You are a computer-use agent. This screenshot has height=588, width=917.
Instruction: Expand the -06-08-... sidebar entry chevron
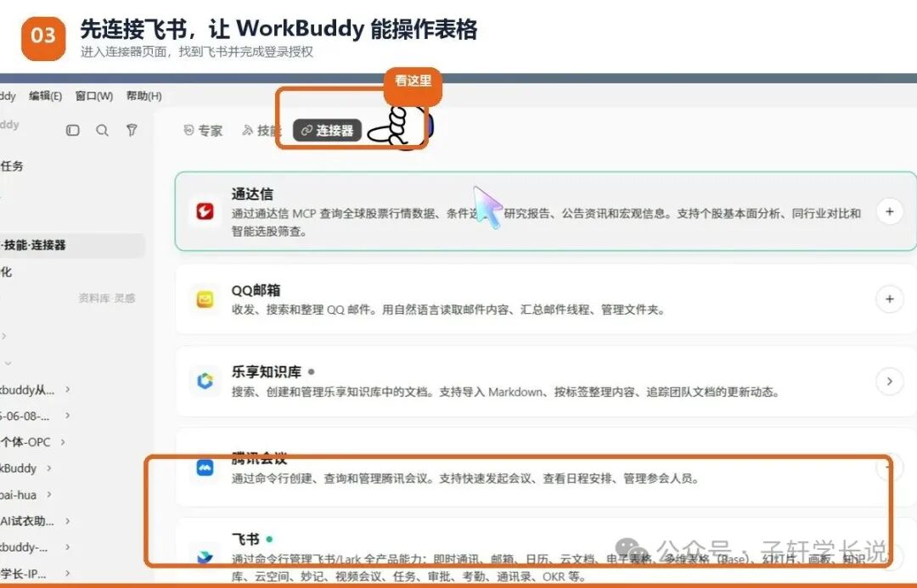67,416
